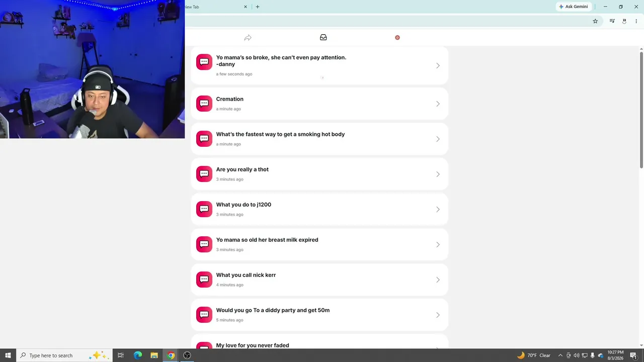Open a new browser tab with plus
This screenshot has height=362, width=644.
pyautogui.click(x=258, y=7)
